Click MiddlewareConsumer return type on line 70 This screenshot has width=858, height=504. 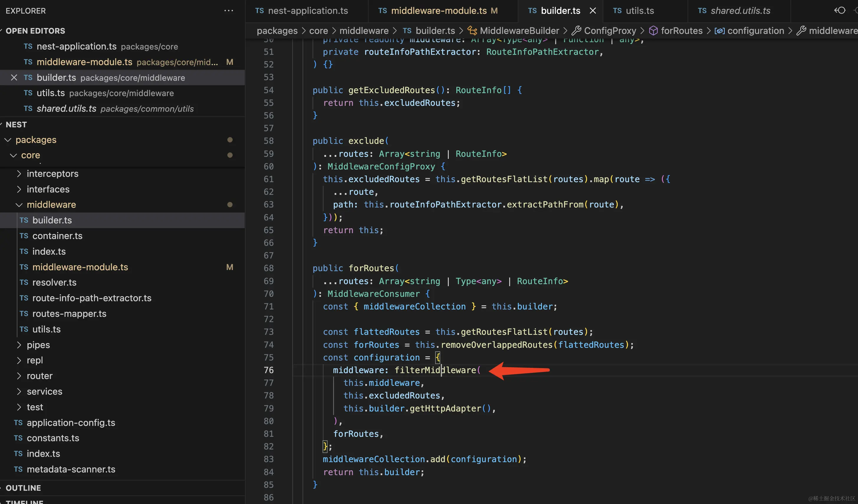[374, 294]
